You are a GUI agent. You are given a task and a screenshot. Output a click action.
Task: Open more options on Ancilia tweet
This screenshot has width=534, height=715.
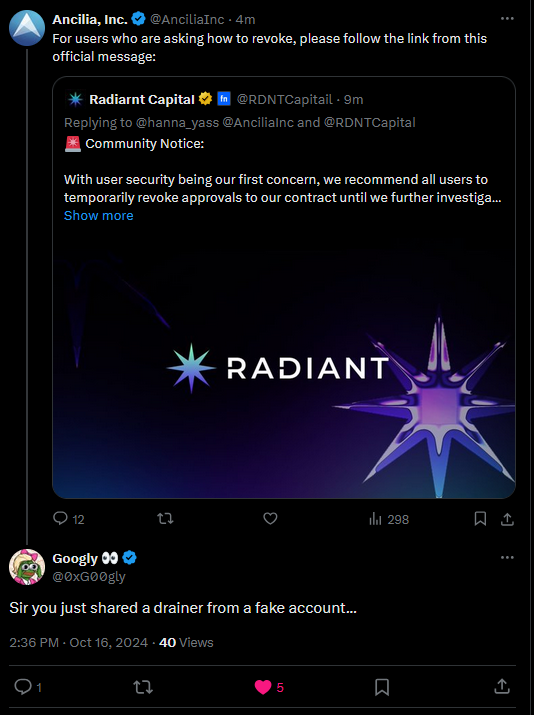tap(507, 19)
